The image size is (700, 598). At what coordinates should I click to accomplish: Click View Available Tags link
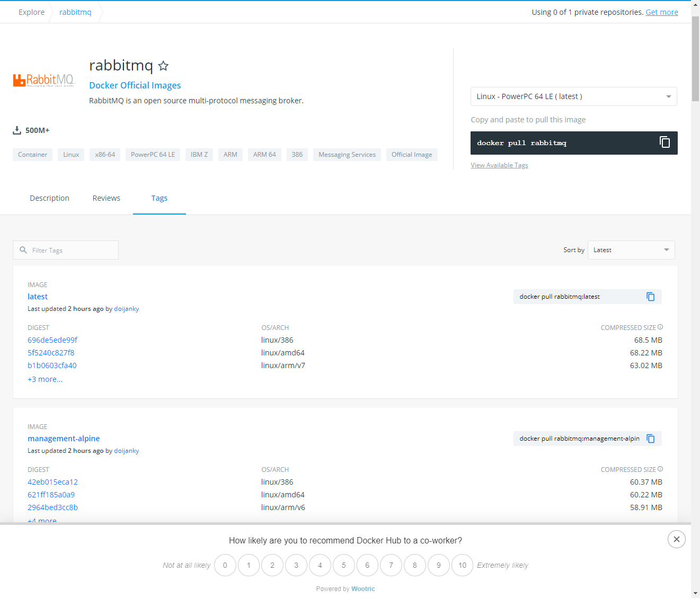tap(499, 165)
